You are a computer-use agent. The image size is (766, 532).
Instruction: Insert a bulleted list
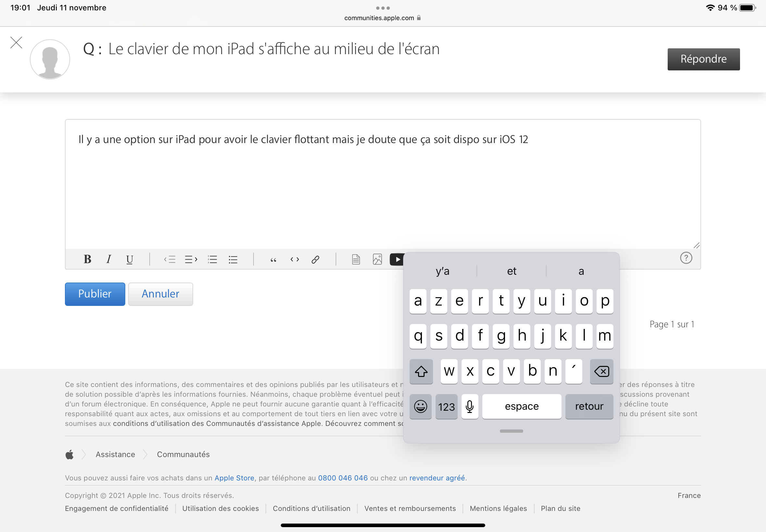click(x=233, y=259)
